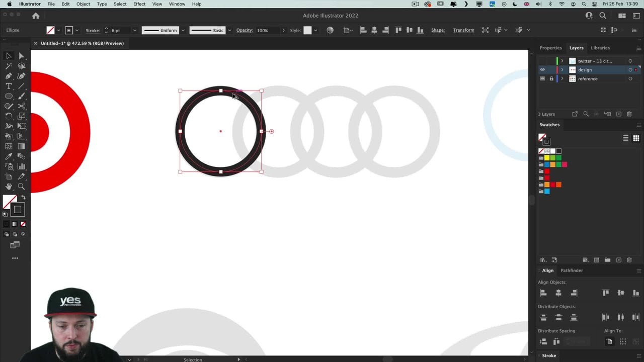Open the Opacity dropdown arrow
The image size is (644, 362).
pyautogui.click(x=283, y=30)
